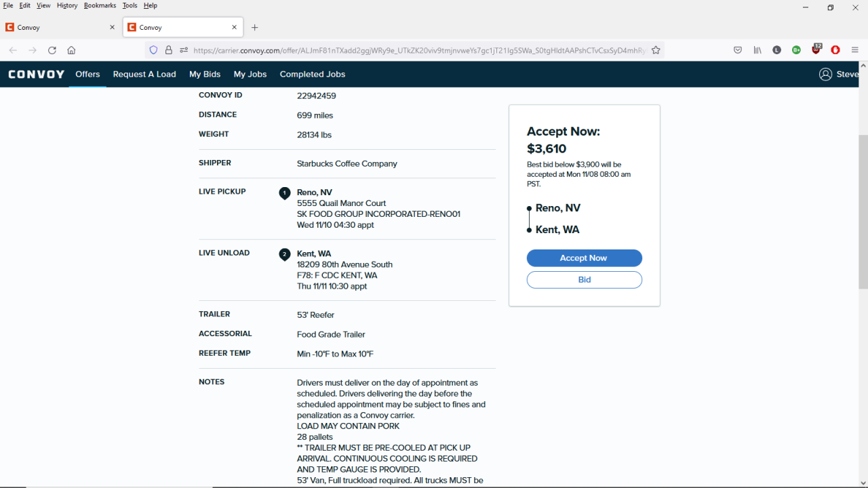Viewport: 868px width, 488px height.
Task: Click the Convoy ID value 22942459
Action: 316,96
